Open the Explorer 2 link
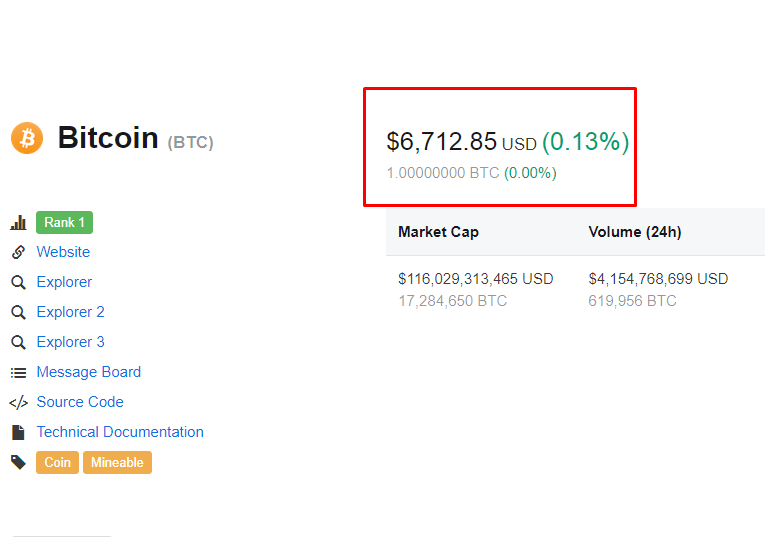This screenshot has width=765, height=537. pyautogui.click(x=70, y=312)
